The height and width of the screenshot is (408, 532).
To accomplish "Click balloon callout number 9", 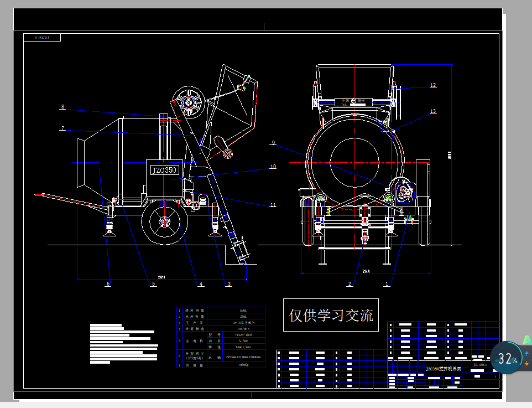I will (x=273, y=142).
